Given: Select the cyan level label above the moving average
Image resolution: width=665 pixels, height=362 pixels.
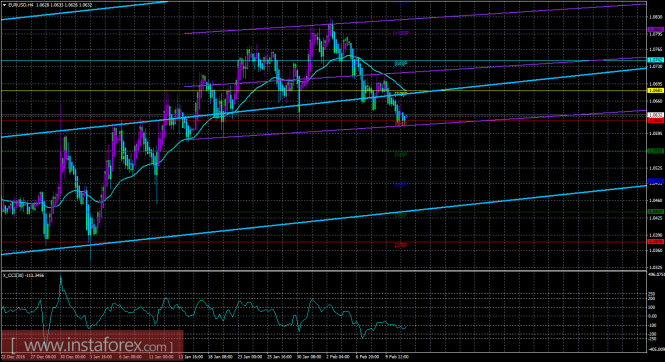Looking at the screenshot, I should 401,64.
